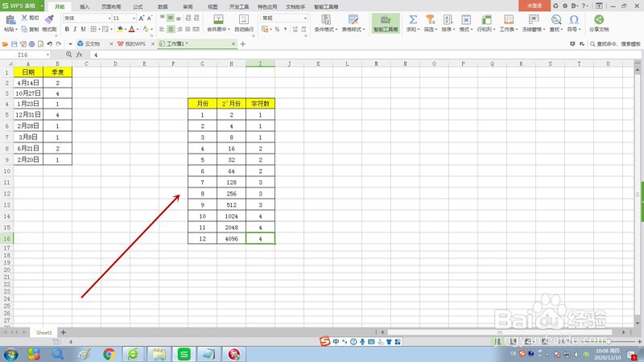Increase font size with A+ icon
644x362 pixels.
pyautogui.click(x=142, y=18)
